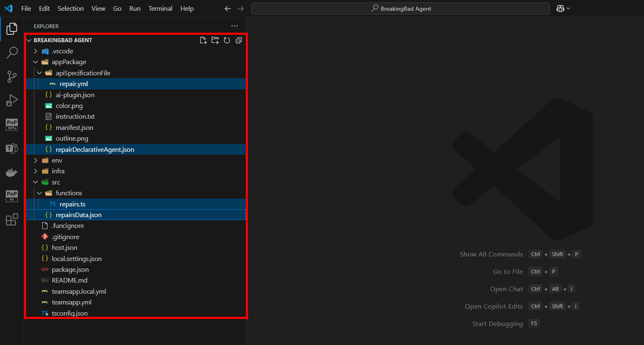The image size is (644, 345).
Task: Open instruction.txt file
Action: tap(136, 117)
